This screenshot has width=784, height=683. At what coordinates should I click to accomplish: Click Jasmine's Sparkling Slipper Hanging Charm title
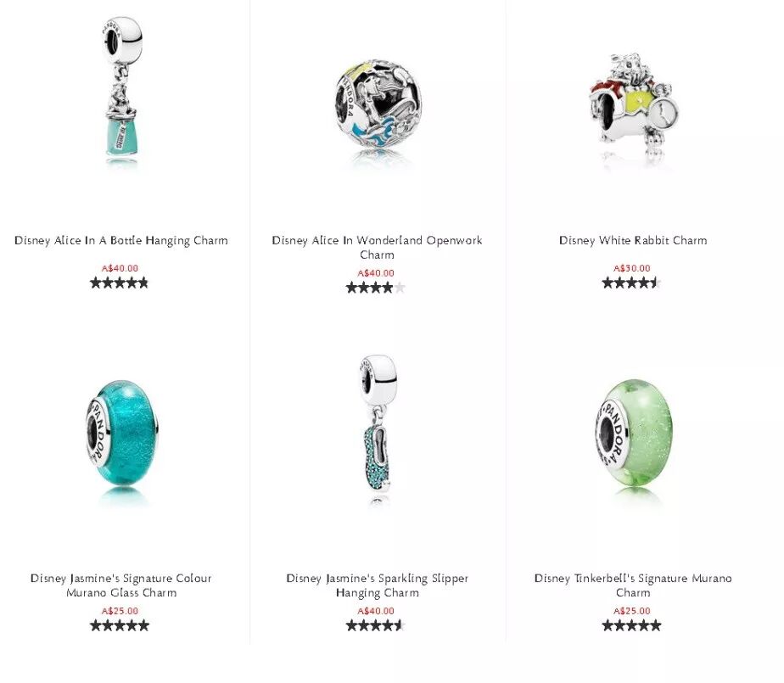377,585
